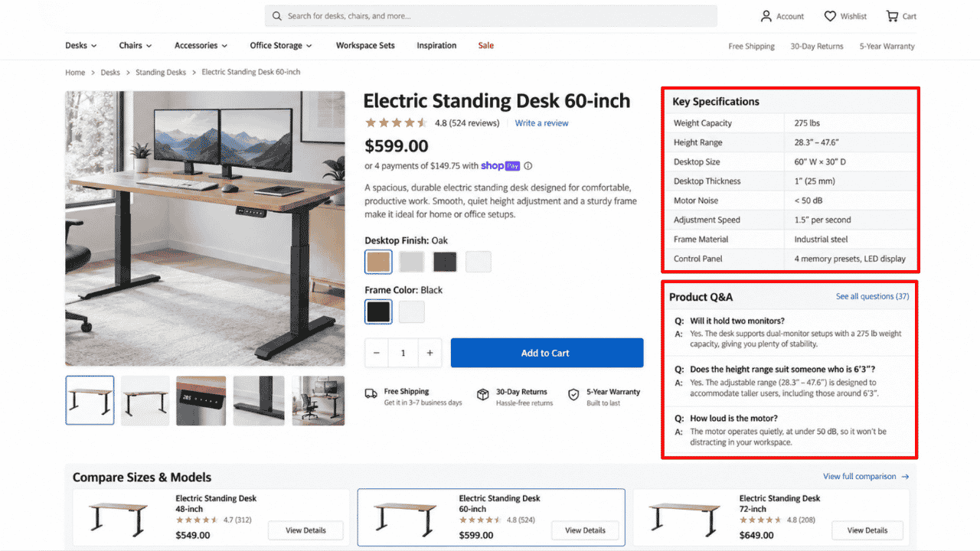This screenshot has width=980, height=551.
Task: Expand the Accessories menu
Action: pos(201,46)
